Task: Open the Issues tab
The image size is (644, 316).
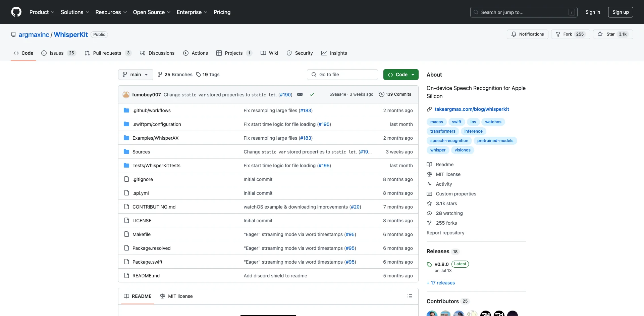Action: (58, 53)
